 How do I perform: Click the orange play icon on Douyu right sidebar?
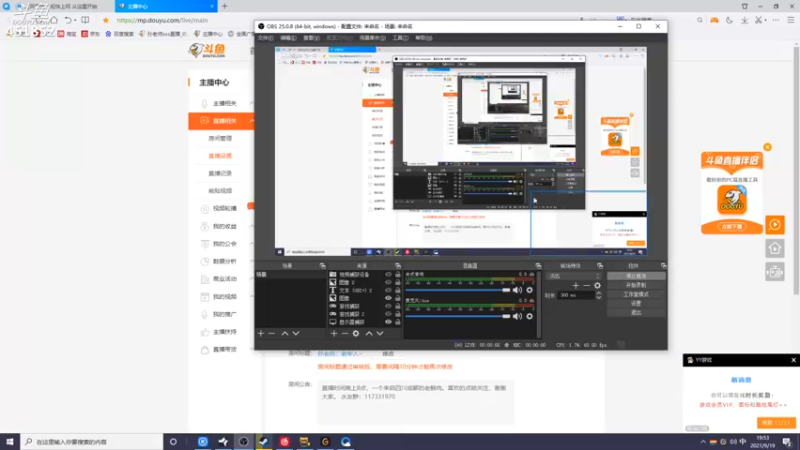pos(774,224)
